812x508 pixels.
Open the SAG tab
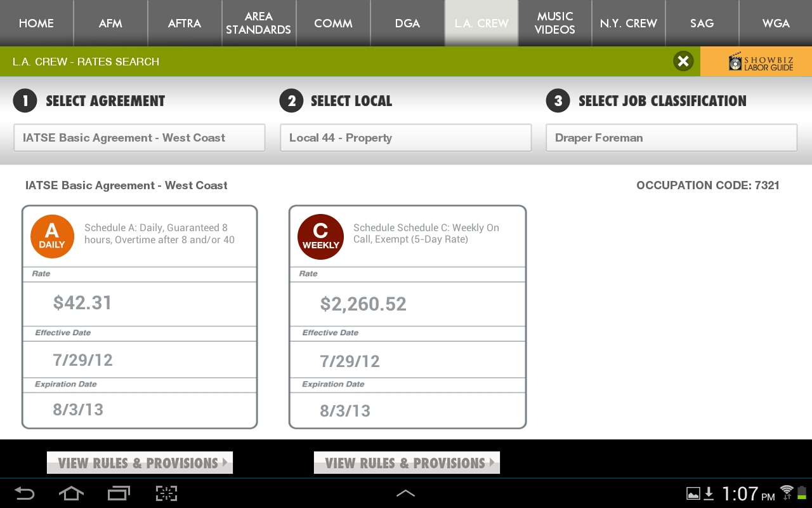[x=702, y=23]
